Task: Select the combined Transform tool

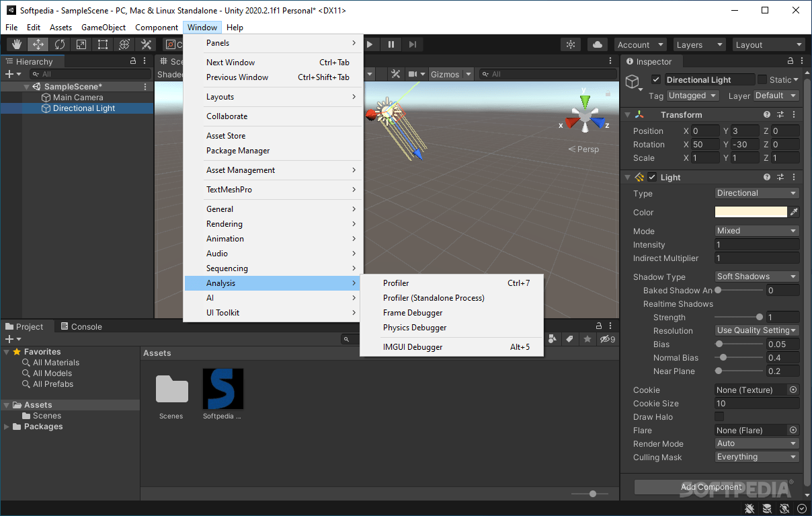Action: pos(124,44)
